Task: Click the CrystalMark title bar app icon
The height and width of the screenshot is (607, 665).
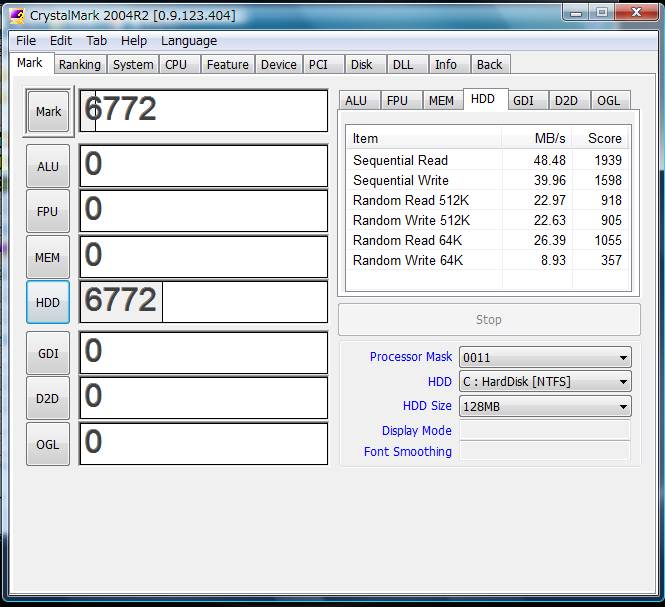Action: (15, 14)
